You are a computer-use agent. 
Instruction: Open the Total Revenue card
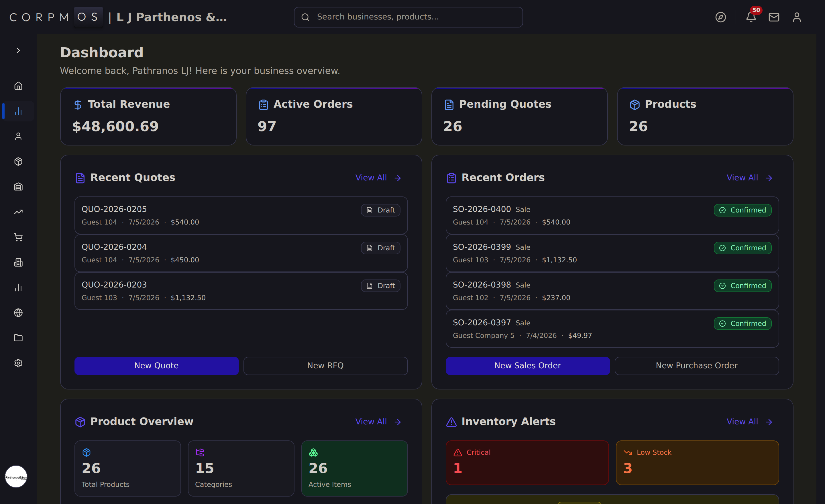[x=148, y=116]
